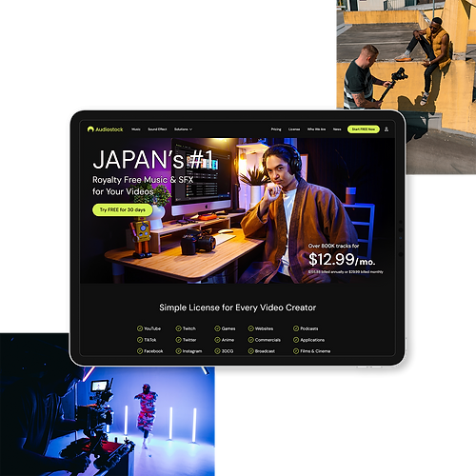The height and width of the screenshot is (476, 476).
Task: Click the Audiostock logo icon
Action: [90, 129]
